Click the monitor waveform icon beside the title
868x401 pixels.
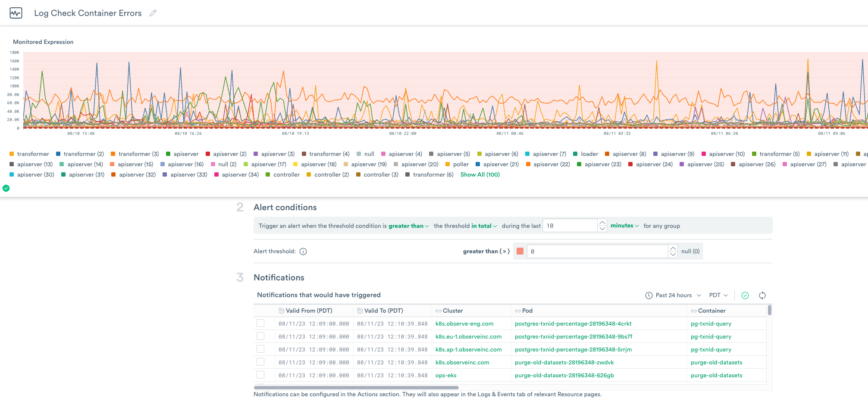tap(16, 13)
